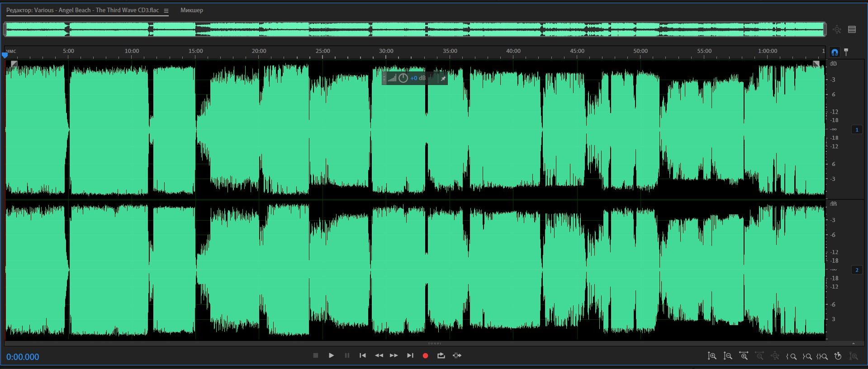The image size is (868, 369).
Task: Click the Rewind transport button
Action: click(x=379, y=355)
